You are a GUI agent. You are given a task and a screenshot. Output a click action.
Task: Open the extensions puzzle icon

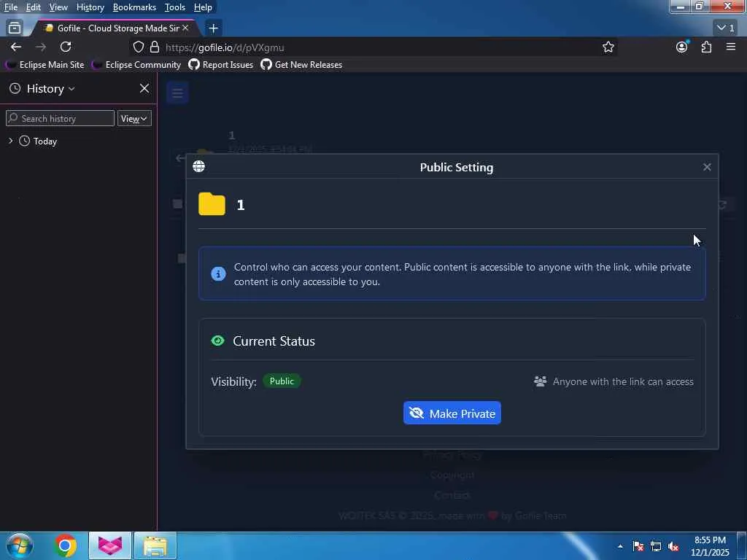pos(706,47)
